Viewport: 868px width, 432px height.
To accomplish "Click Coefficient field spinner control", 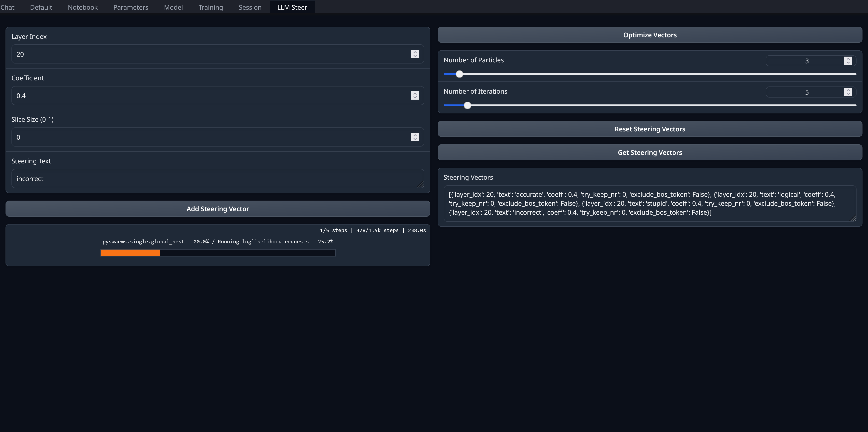I will (x=415, y=95).
